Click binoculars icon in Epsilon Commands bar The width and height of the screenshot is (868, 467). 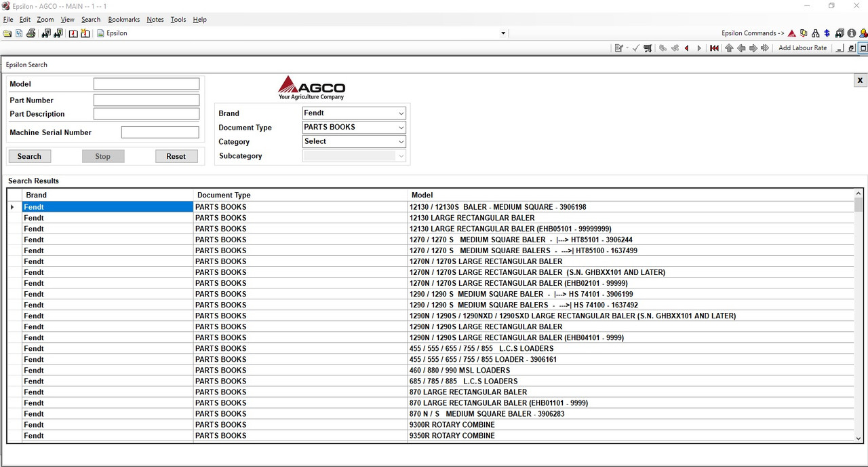pos(840,33)
